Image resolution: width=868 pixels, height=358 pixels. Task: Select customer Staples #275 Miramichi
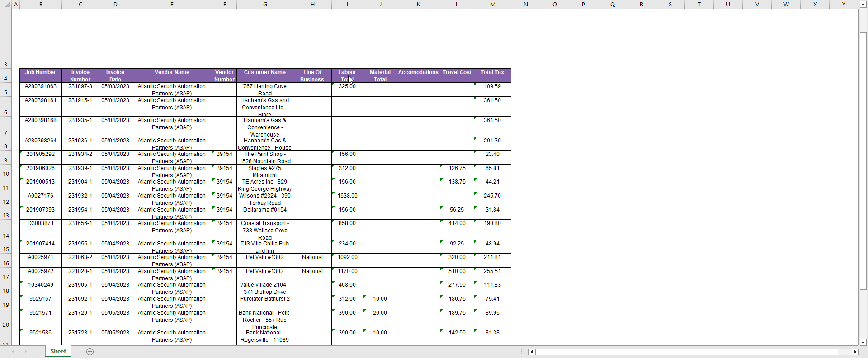265,171
